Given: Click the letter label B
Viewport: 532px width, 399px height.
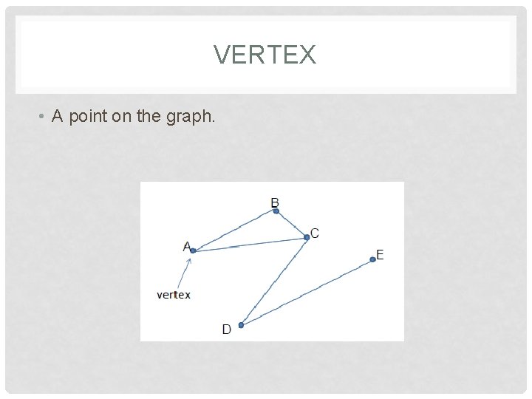Looking at the screenshot, I should [275, 202].
